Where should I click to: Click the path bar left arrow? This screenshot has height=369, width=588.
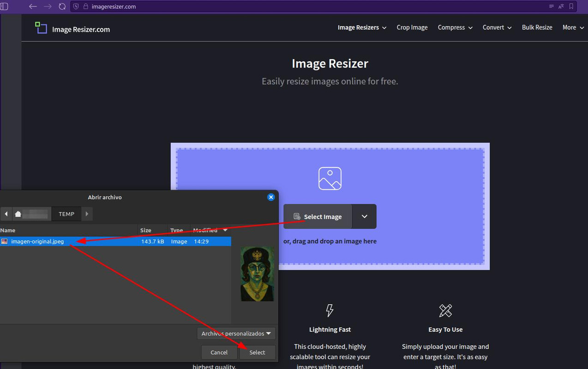(6, 214)
